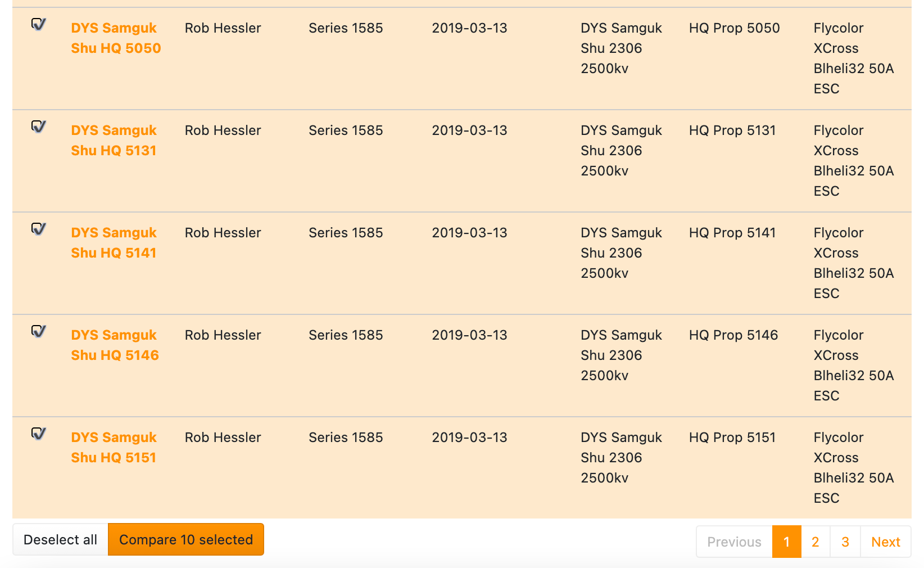Untick the HQ 5151 row checkbox

coord(38,434)
